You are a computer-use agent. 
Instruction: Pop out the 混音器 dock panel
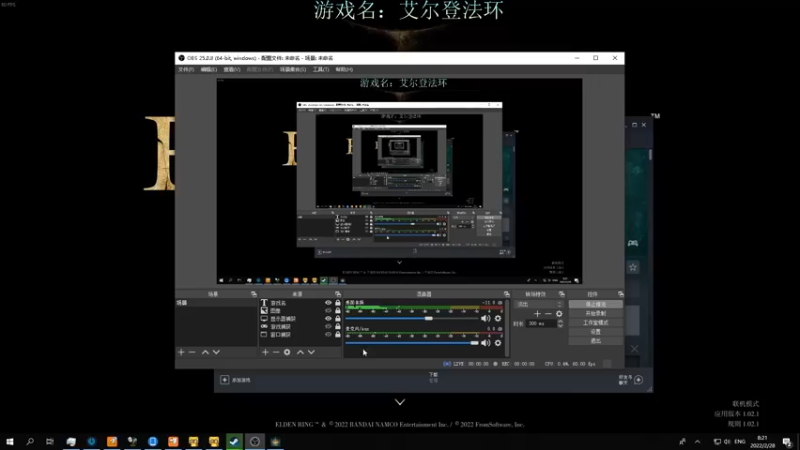(x=507, y=294)
